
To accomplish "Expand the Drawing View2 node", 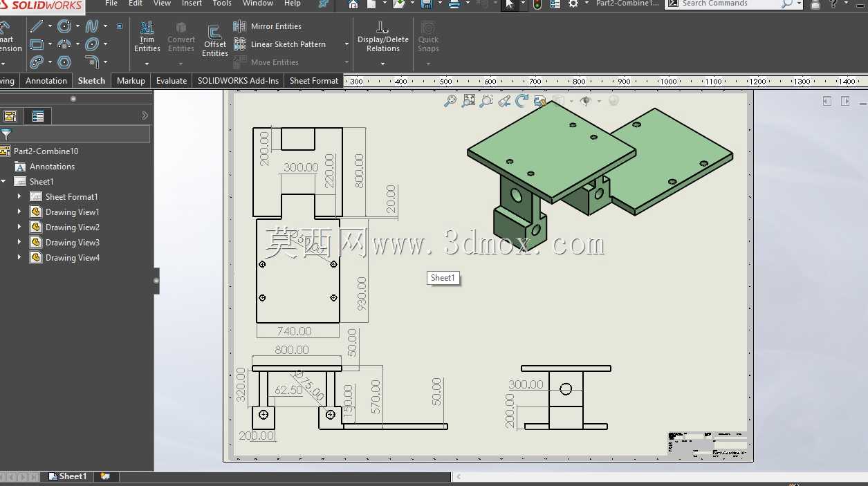I will [x=19, y=227].
